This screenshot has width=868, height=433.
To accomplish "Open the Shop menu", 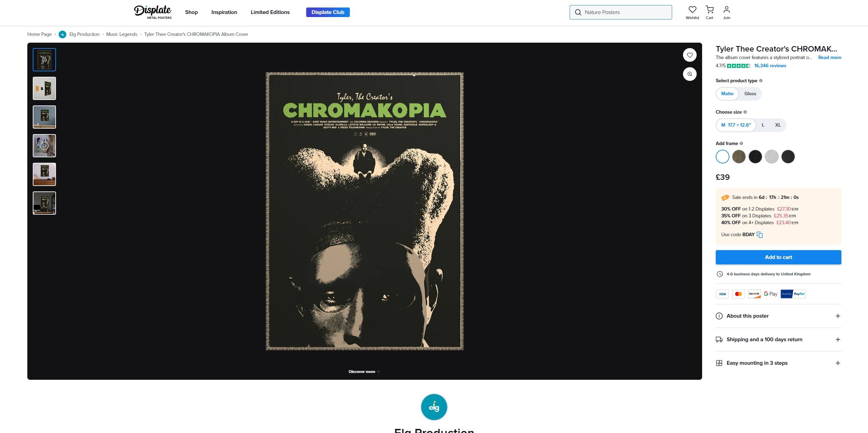I will [x=191, y=12].
